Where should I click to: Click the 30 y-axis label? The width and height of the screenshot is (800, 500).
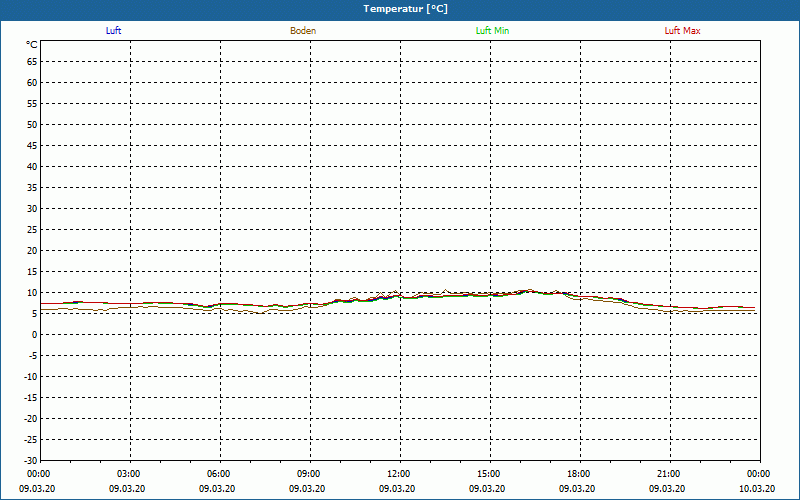pos(32,209)
